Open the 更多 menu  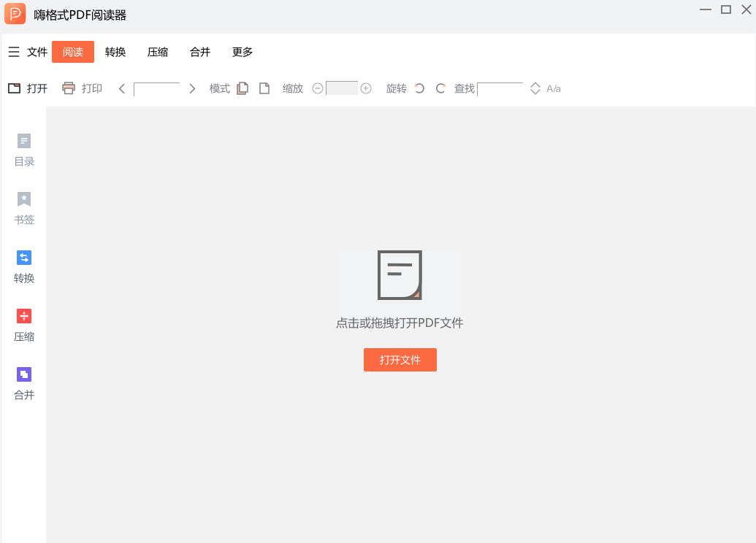(243, 53)
